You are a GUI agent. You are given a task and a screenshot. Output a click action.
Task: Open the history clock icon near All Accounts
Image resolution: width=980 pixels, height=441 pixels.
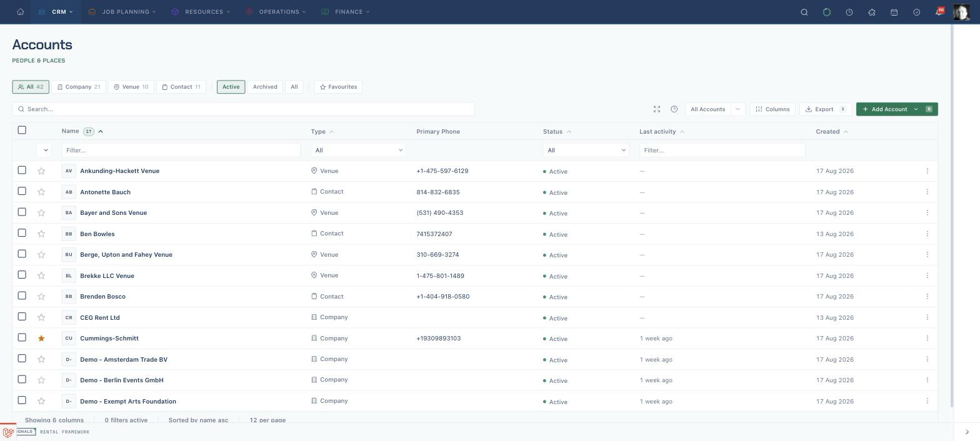pyautogui.click(x=674, y=109)
